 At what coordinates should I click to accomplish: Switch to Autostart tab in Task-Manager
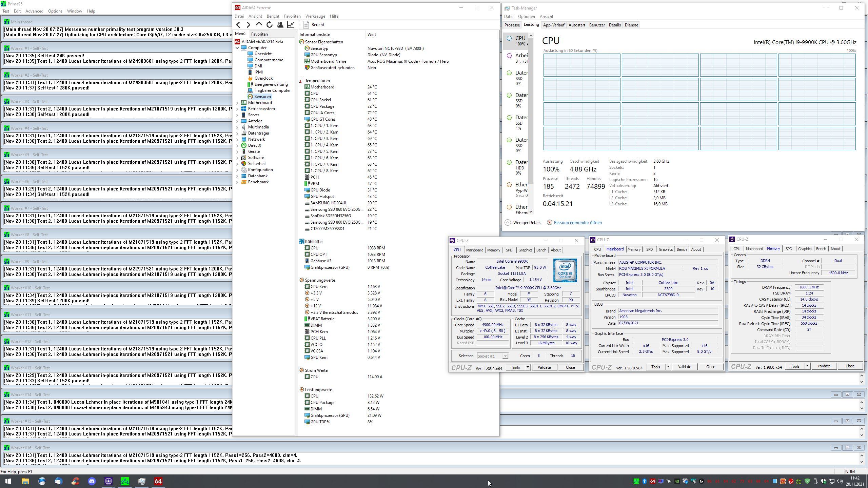(x=576, y=25)
